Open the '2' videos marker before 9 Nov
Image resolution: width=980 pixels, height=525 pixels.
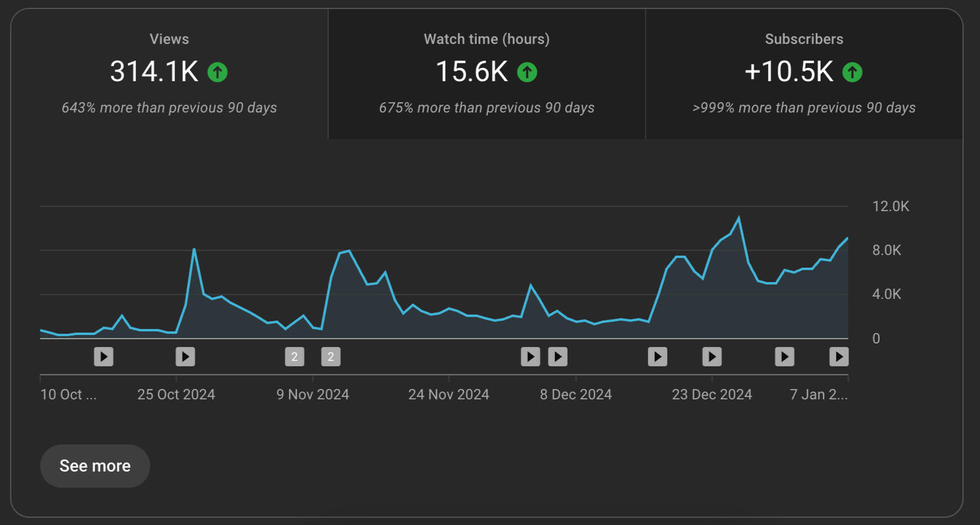pyautogui.click(x=295, y=356)
